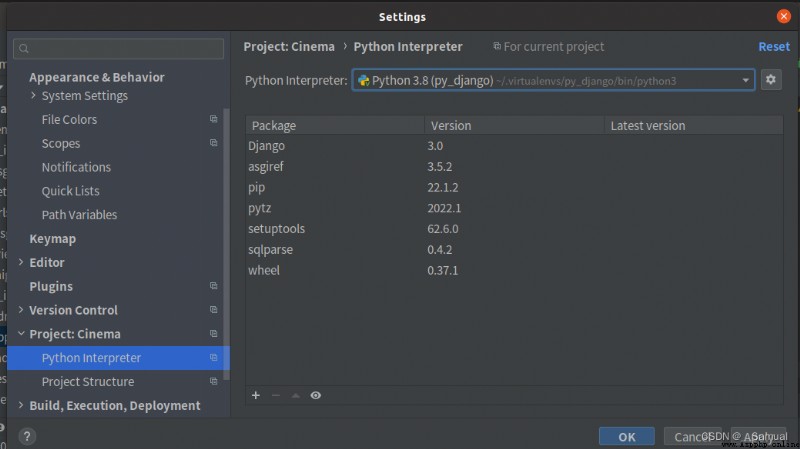Image resolution: width=800 pixels, height=449 pixels.
Task: Close the Settings dialog with the red X
Action: point(784,16)
